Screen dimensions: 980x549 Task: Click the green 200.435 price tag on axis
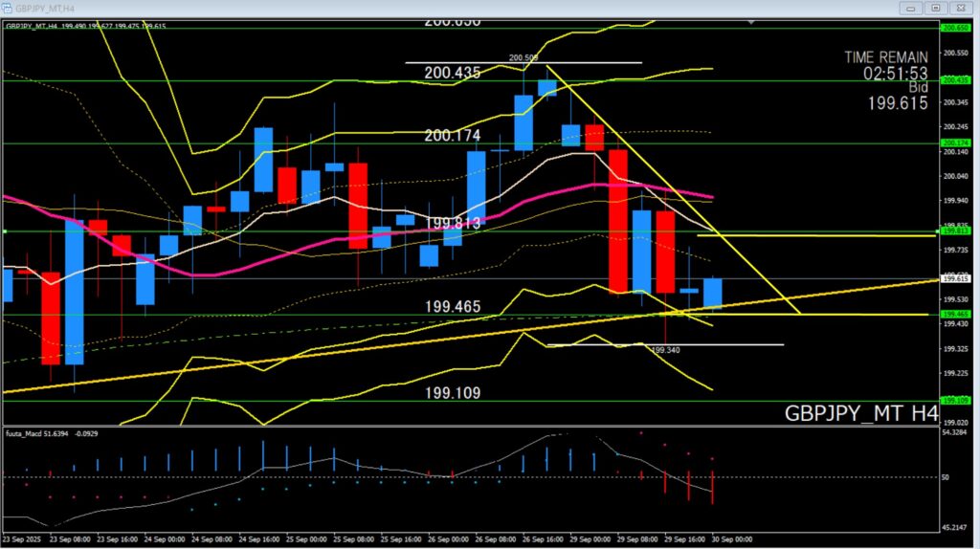(957, 81)
